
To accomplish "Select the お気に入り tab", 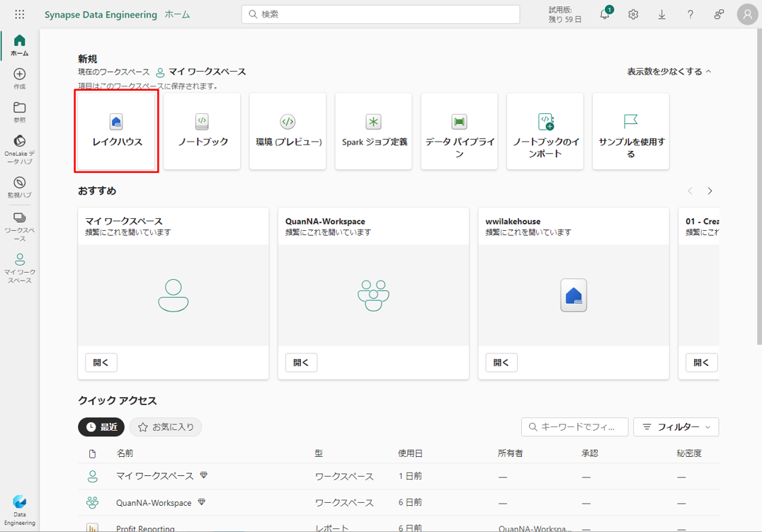I will coord(166,427).
